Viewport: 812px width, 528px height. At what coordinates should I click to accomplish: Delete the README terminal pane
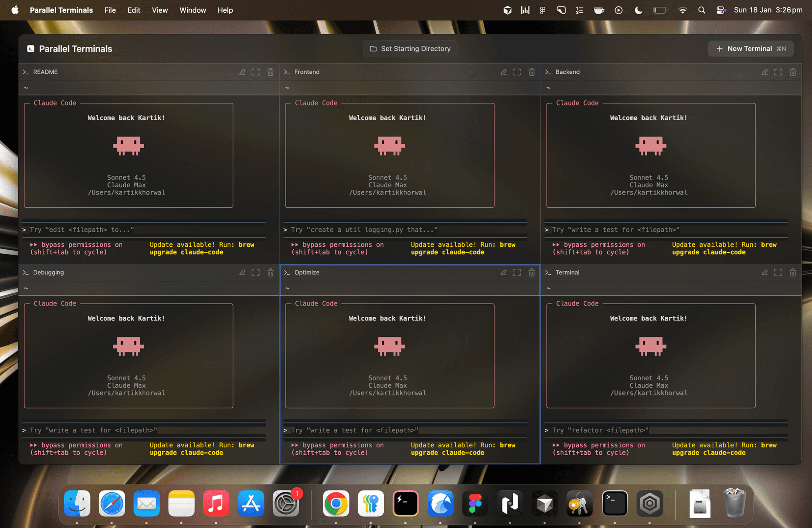coord(270,72)
